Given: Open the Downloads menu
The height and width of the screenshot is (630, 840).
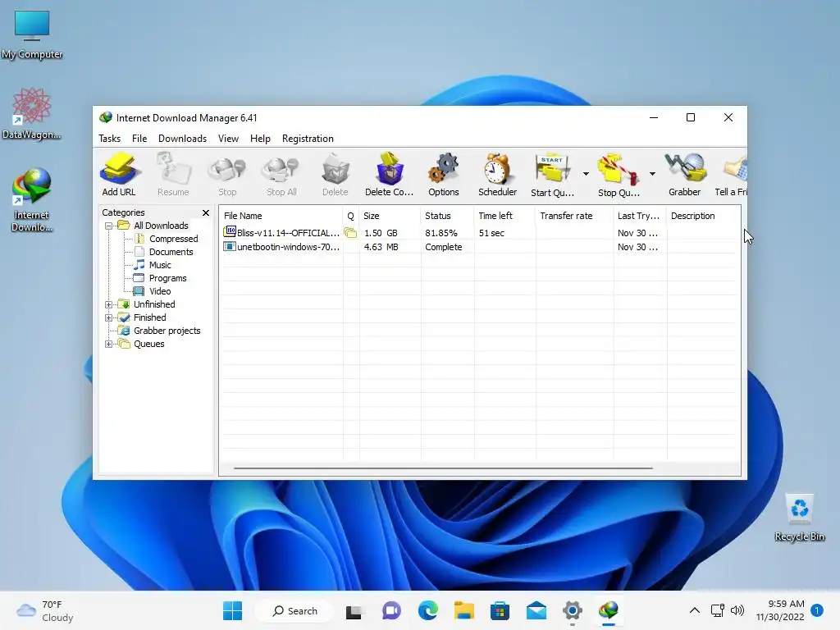Looking at the screenshot, I should pyautogui.click(x=182, y=138).
